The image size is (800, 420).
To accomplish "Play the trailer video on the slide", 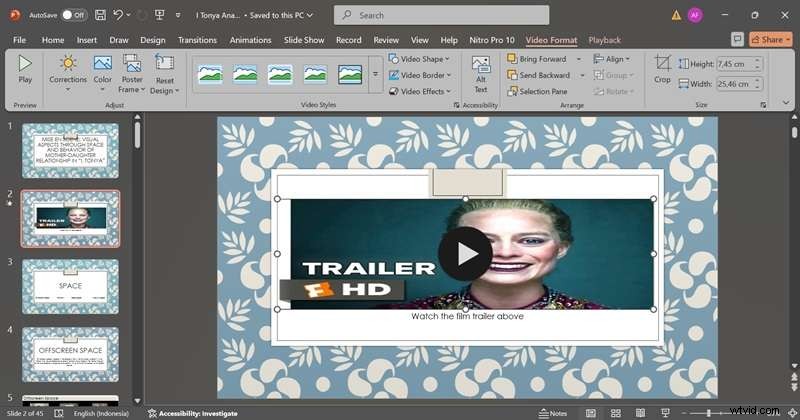I will [465, 254].
